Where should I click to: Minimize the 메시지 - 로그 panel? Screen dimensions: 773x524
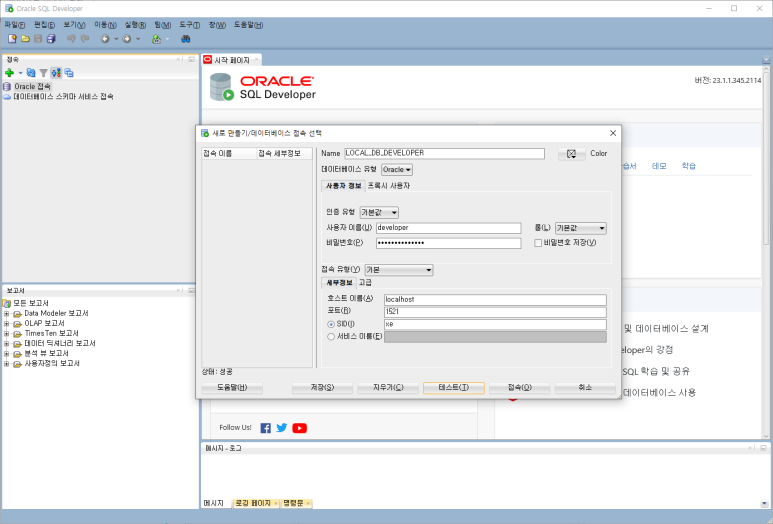pos(763,448)
